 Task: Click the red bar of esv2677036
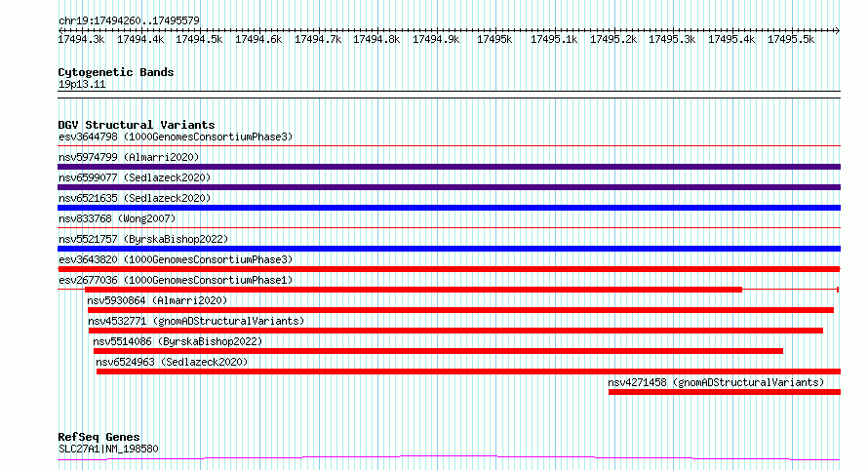[x=413, y=290]
